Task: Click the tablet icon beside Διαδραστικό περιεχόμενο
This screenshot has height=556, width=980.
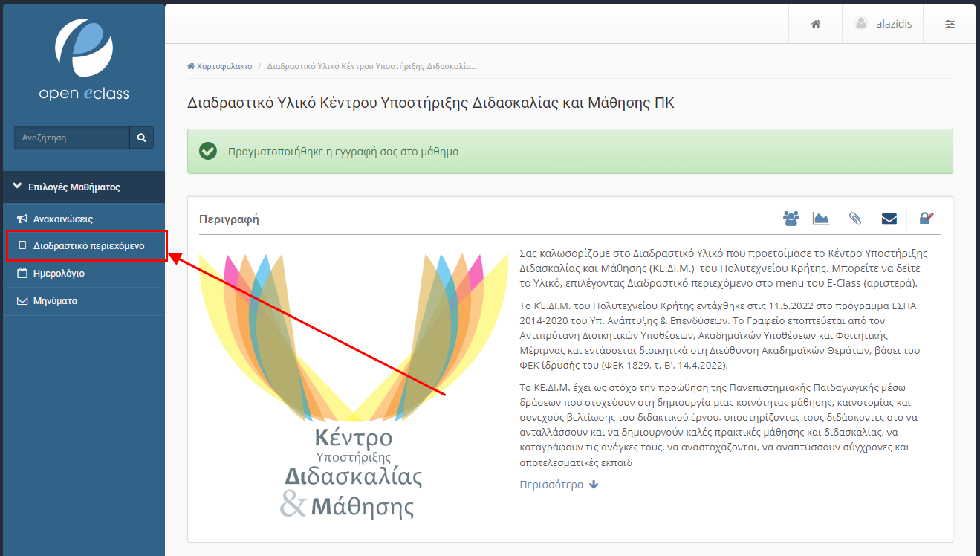Action: coord(22,245)
